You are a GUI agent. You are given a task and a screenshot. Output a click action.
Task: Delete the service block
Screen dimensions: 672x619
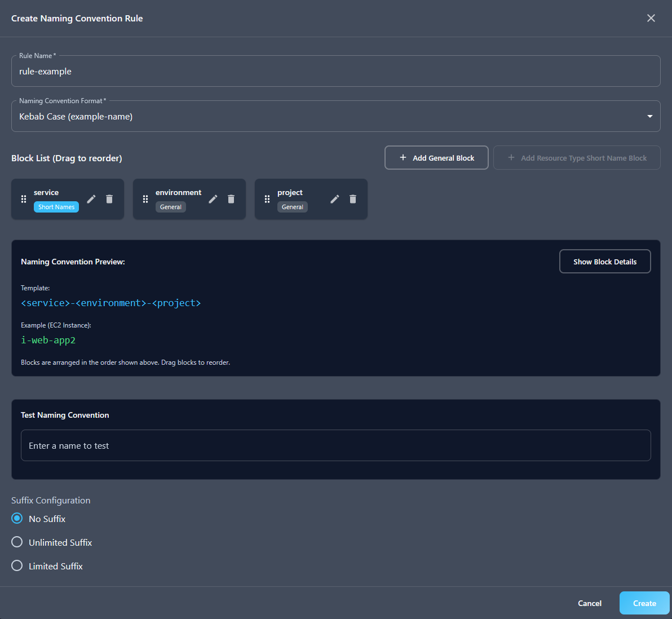tap(109, 199)
